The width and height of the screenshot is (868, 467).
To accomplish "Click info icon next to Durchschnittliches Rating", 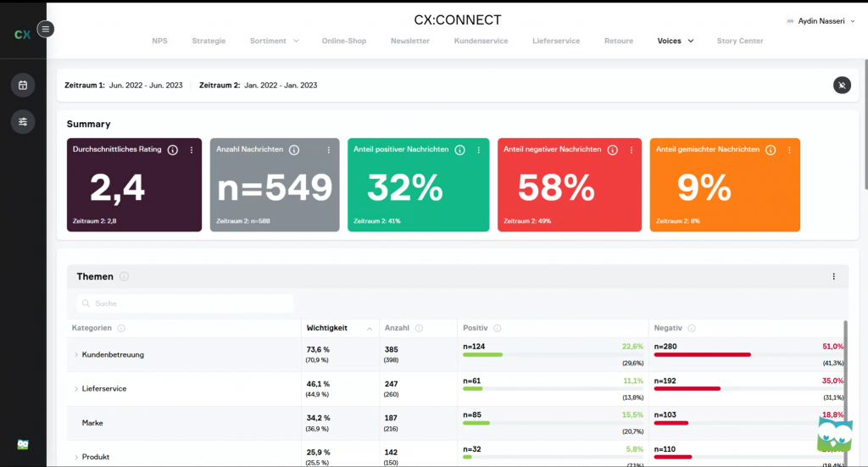I will [x=173, y=150].
